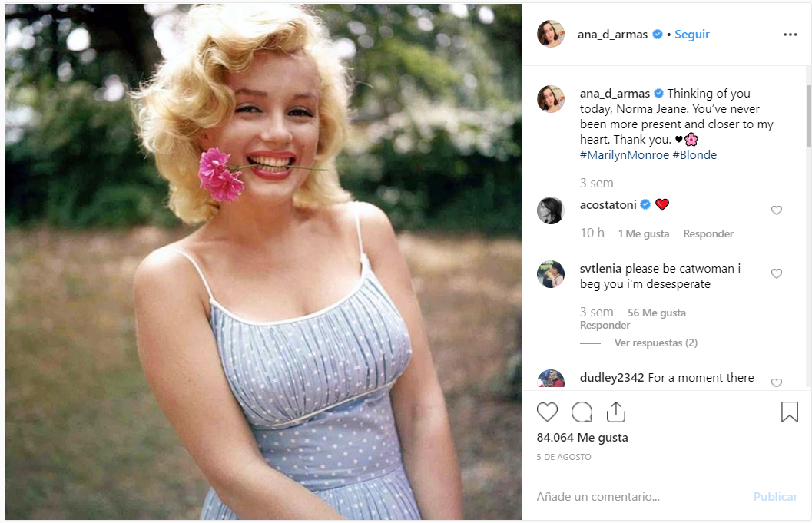The width and height of the screenshot is (812, 523).
Task: View the 84.064 Me gusta likes list
Action: pos(582,438)
